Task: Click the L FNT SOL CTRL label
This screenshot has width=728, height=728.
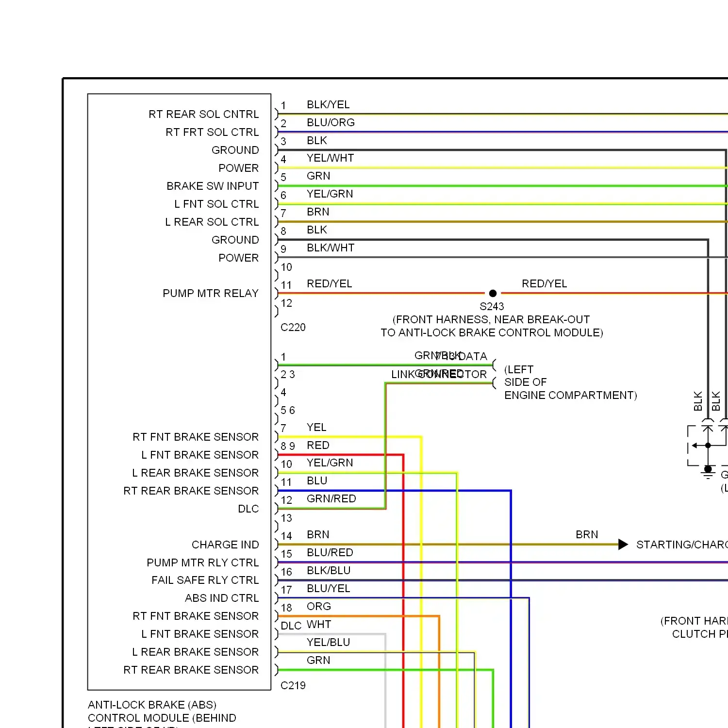Action: [x=216, y=204]
